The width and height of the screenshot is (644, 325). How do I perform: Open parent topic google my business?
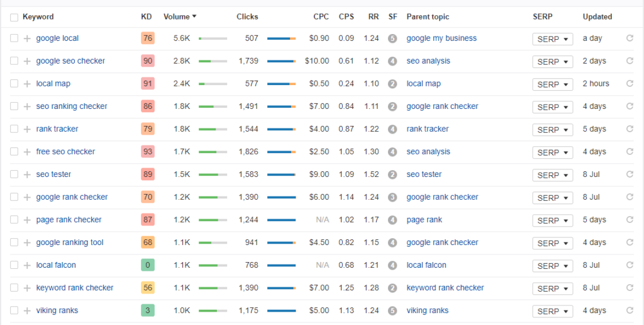(441, 38)
